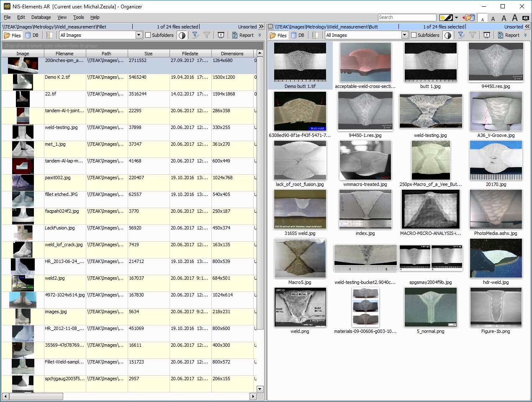The width and height of the screenshot is (532, 402).
Task: Open the All Images dropdown in right pane
Action: click(x=405, y=35)
